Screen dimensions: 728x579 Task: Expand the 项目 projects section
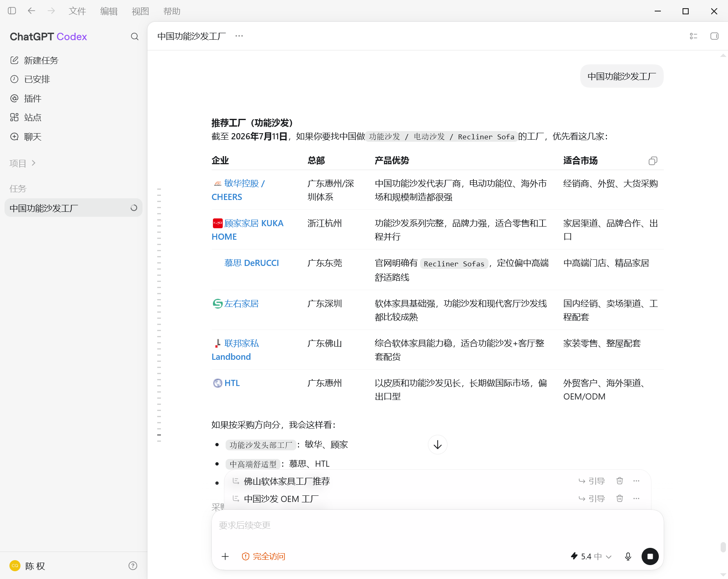[x=23, y=163]
